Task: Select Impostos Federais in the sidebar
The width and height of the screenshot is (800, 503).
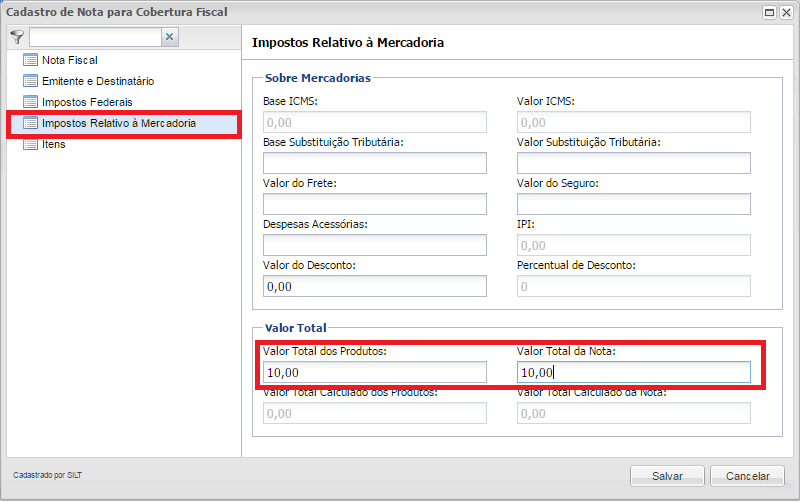Action: pyautogui.click(x=87, y=102)
